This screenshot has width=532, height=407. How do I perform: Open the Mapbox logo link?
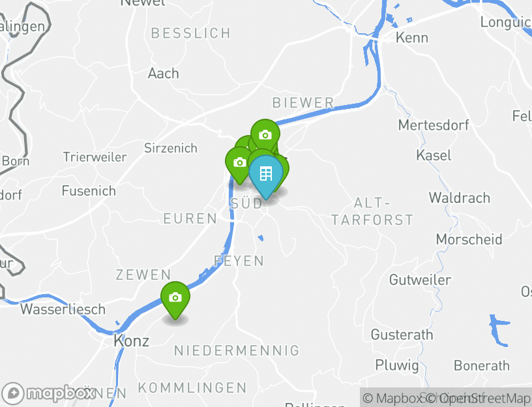pyautogui.click(x=48, y=394)
